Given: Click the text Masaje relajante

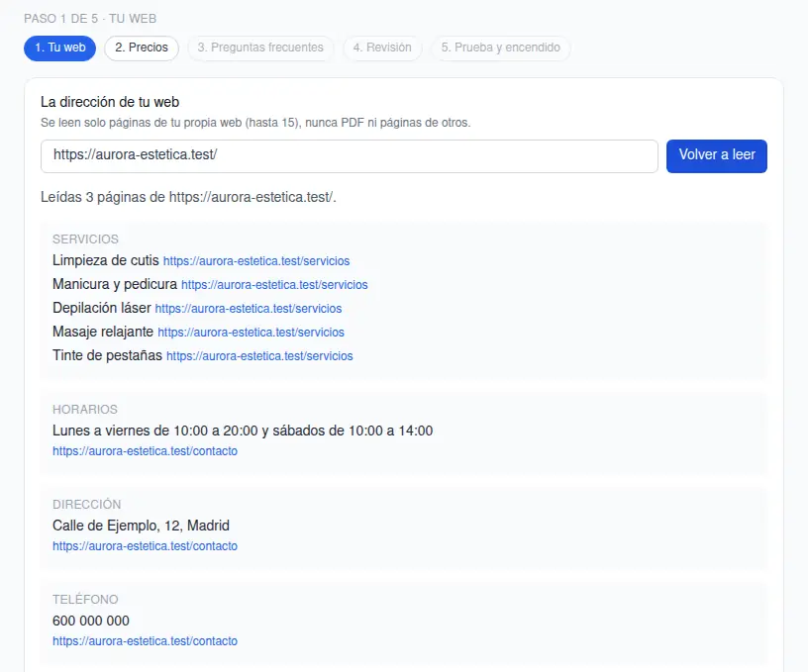Looking at the screenshot, I should (x=103, y=332).
